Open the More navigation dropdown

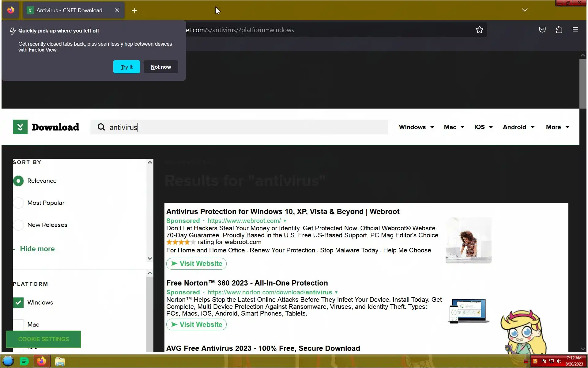click(557, 127)
